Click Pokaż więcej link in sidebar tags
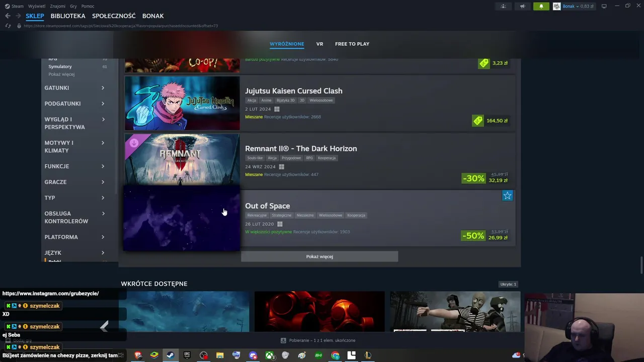644x362 pixels. 61,74
